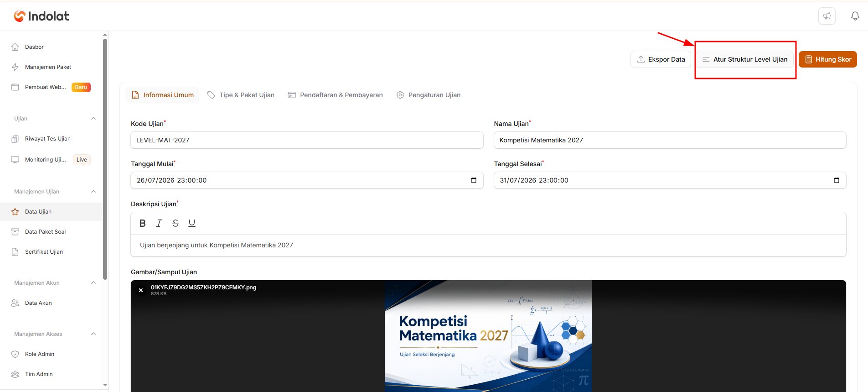Click the Tanggal Selesai date field
This screenshot has height=392, width=868.
point(670,180)
